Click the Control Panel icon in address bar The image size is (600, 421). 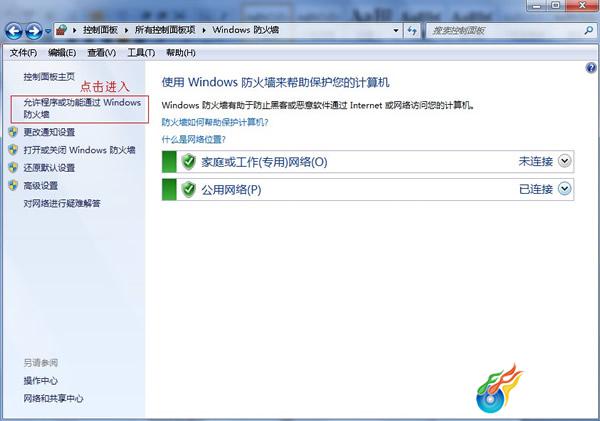(62, 30)
